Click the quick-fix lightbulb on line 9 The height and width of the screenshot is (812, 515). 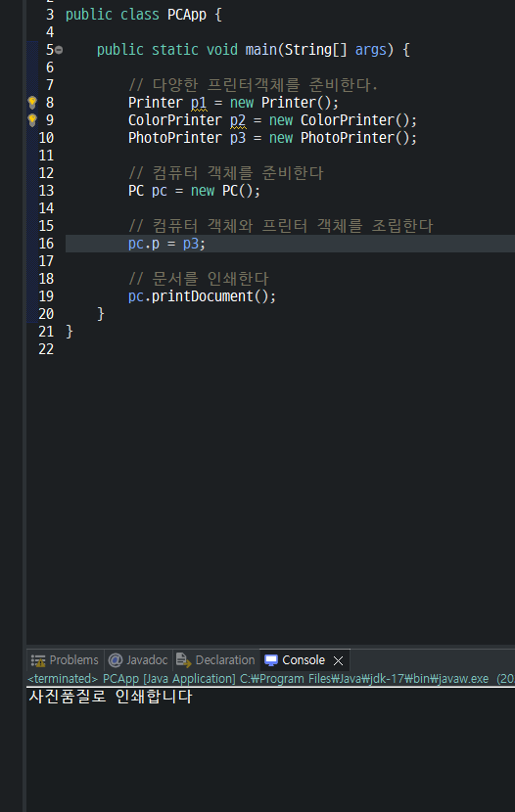click(x=32, y=120)
